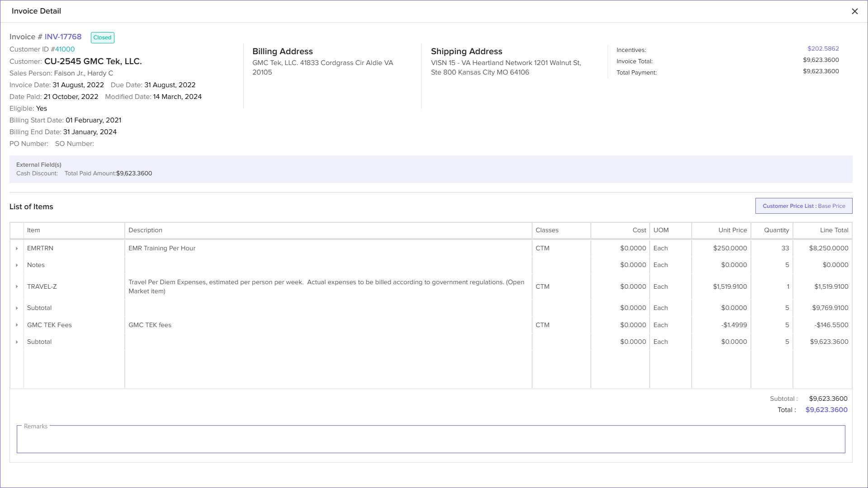Expand the EMRTRN item row

[x=17, y=249]
